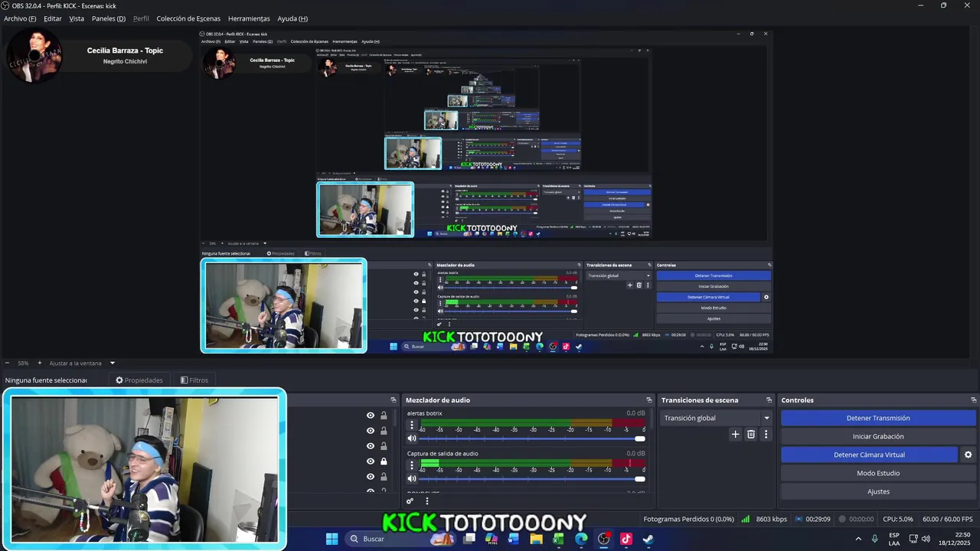Toggle eye icon of the locked source row
This screenshot has width=980, height=551.
tap(371, 461)
